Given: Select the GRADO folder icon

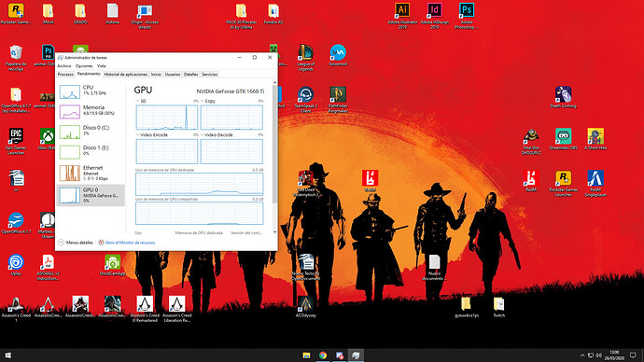Looking at the screenshot, I should pyautogui.click(x=80, y=14).
